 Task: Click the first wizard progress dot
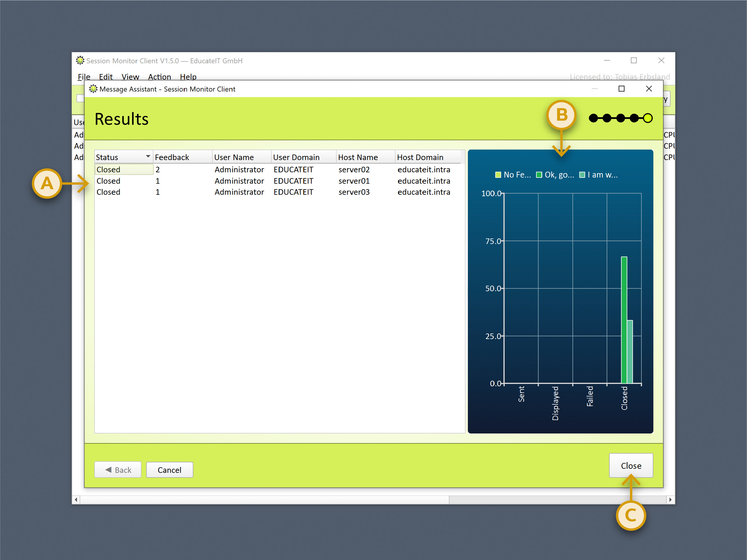pyautogui.click(x=593, y=118)
